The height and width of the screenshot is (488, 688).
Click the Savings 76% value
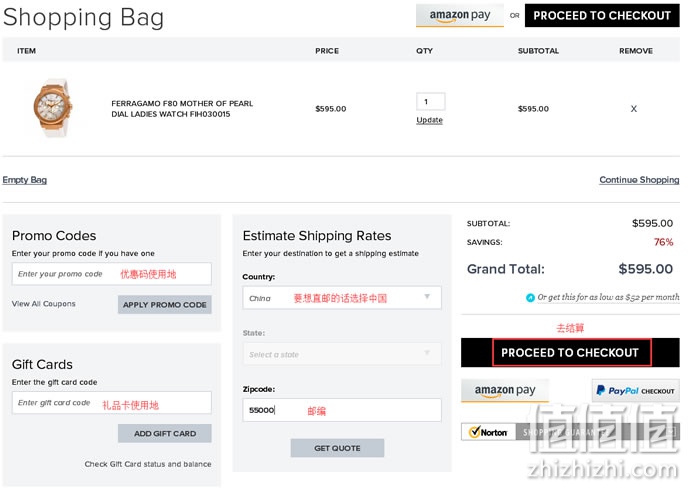pyautogui.click(x=663, y=242)
